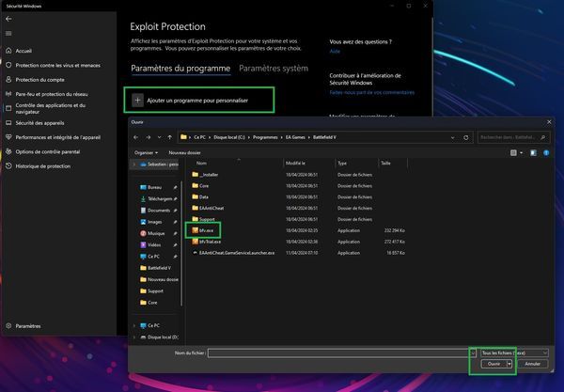Switch to Paramètres système tab
The width and height of the screenshot is (564, 392).
[x=274, y=69]
